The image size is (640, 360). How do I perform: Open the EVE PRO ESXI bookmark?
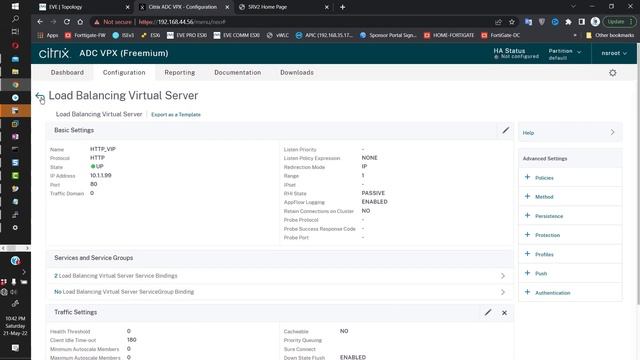click(x=187, y=36)
